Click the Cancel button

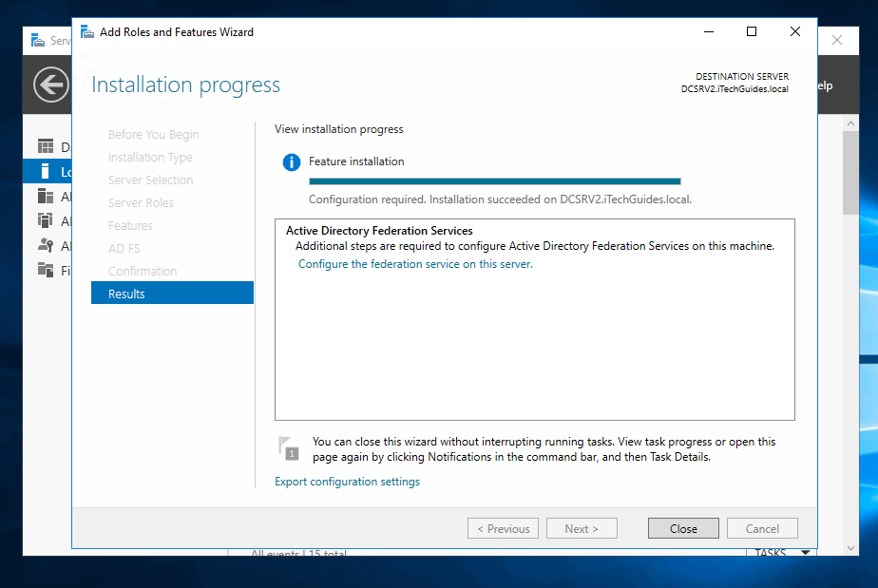762,528
